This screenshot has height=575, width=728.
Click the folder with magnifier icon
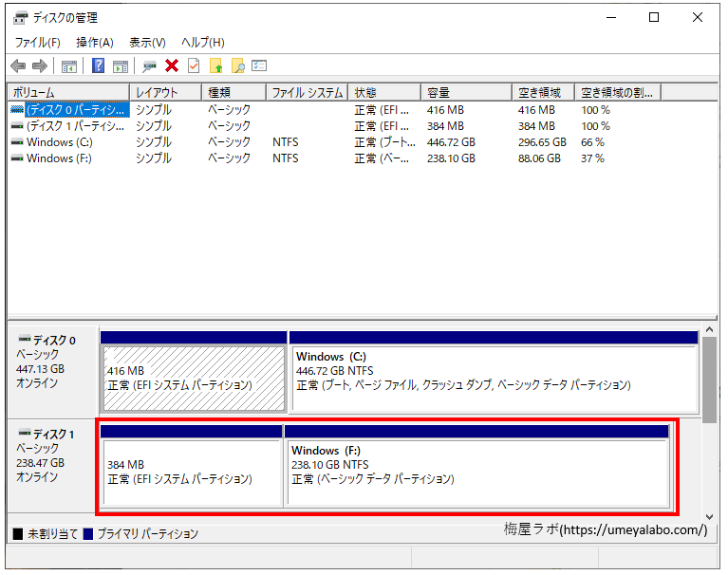pos(237,65)
